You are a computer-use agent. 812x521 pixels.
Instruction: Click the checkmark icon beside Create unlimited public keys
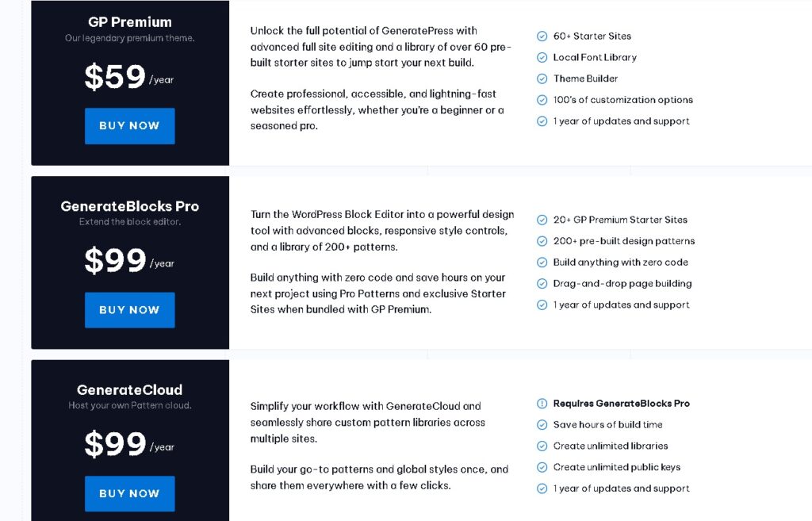542,468
